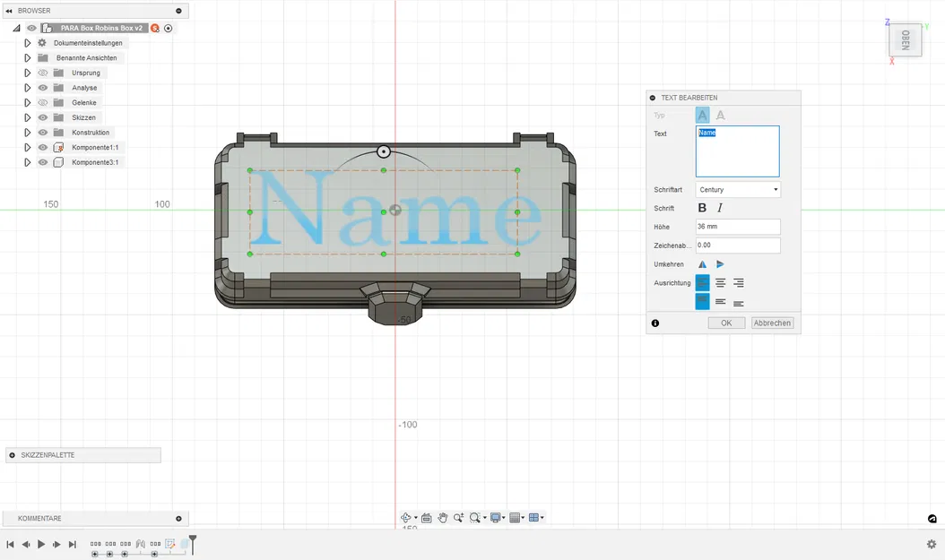Image resolution: width=945 pixels, height=560 pixels.
Task: Toggle visibility of Konstruktion folder
Action: point(43,133)
